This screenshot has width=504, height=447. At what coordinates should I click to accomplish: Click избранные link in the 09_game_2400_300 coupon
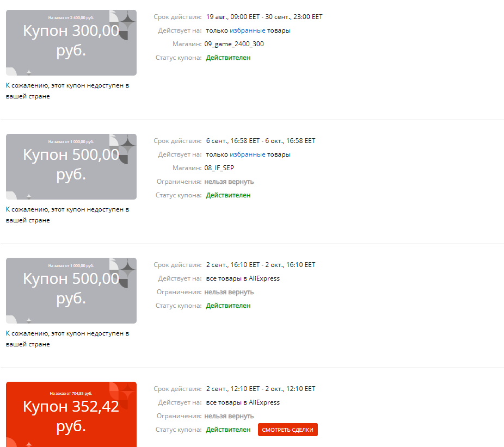248,30
